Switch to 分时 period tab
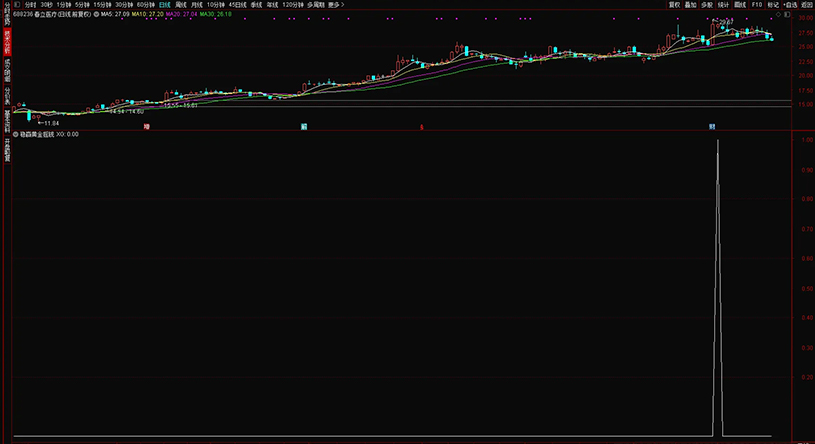 pyautogui.click(x=31, y=5)
